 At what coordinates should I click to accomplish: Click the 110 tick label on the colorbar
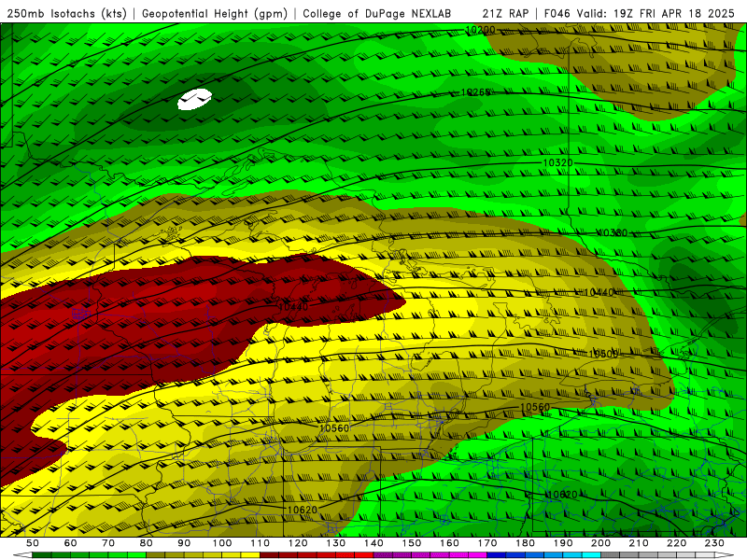click(261, 543)
